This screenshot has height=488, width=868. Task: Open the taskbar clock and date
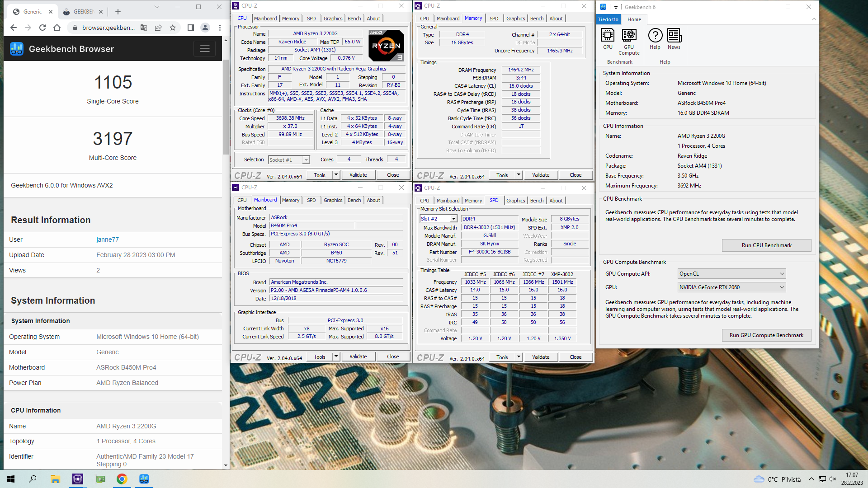[852, 479]
